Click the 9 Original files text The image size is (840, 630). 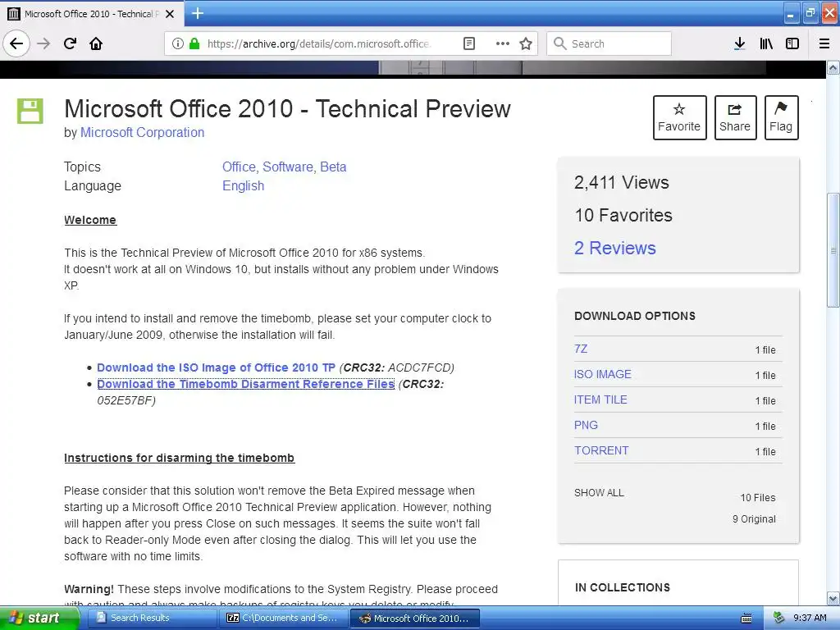[x=754, y=519]
